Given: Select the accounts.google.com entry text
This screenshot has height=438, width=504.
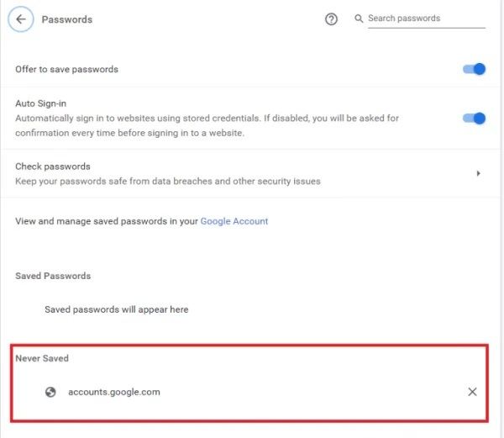Looking at the screenshot, I should (113, 392).
